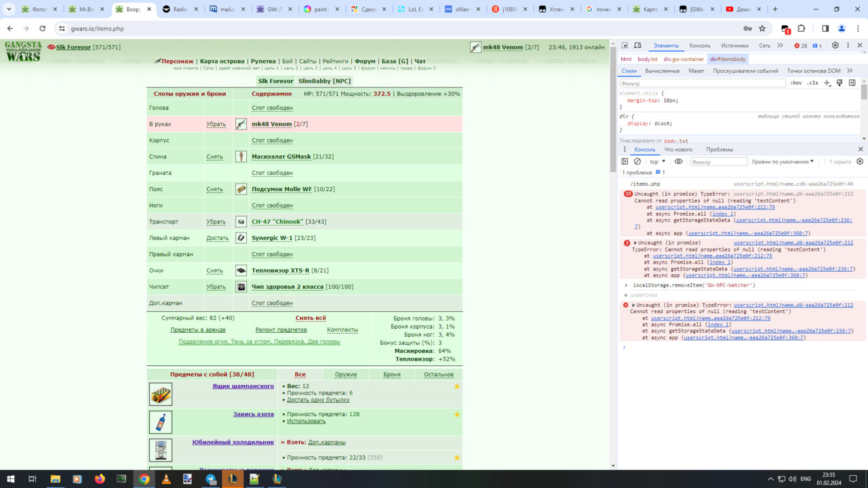Clear the console with the ban icon
The image size is (868, 488).
(x=637, y=161)
